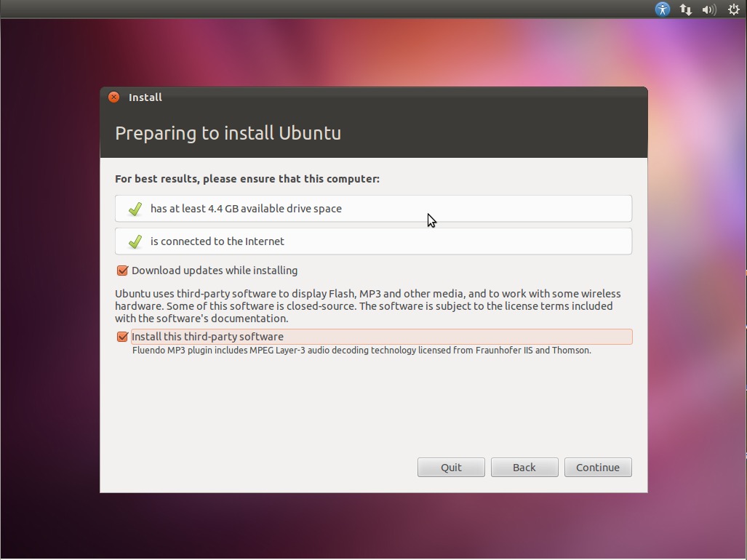
Task: Click the third-party software description paragraph
Action: (368, 305)
